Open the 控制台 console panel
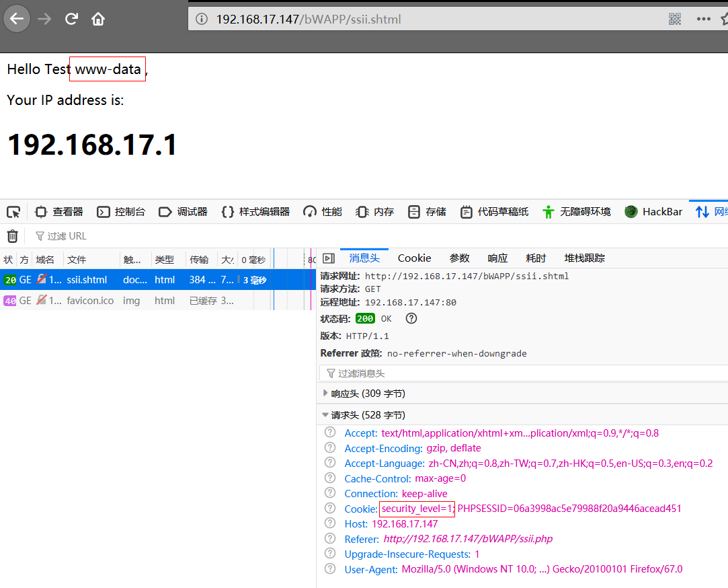 coord(122,212)
